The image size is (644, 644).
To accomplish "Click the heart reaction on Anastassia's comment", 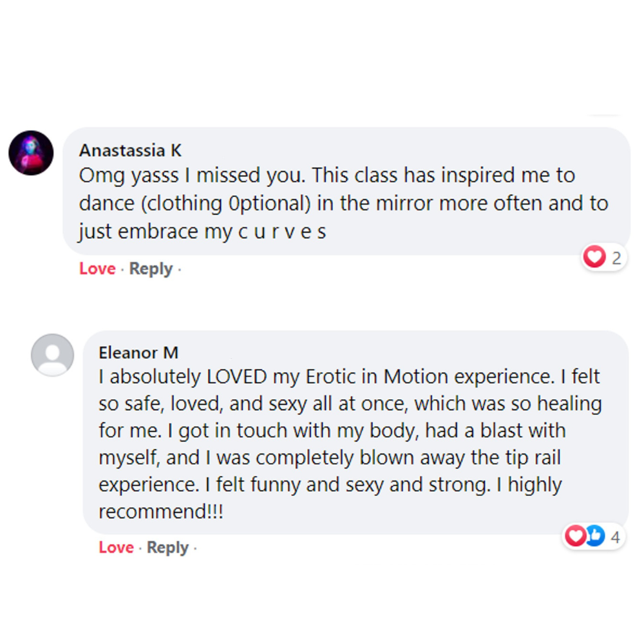I will (594, 258).
